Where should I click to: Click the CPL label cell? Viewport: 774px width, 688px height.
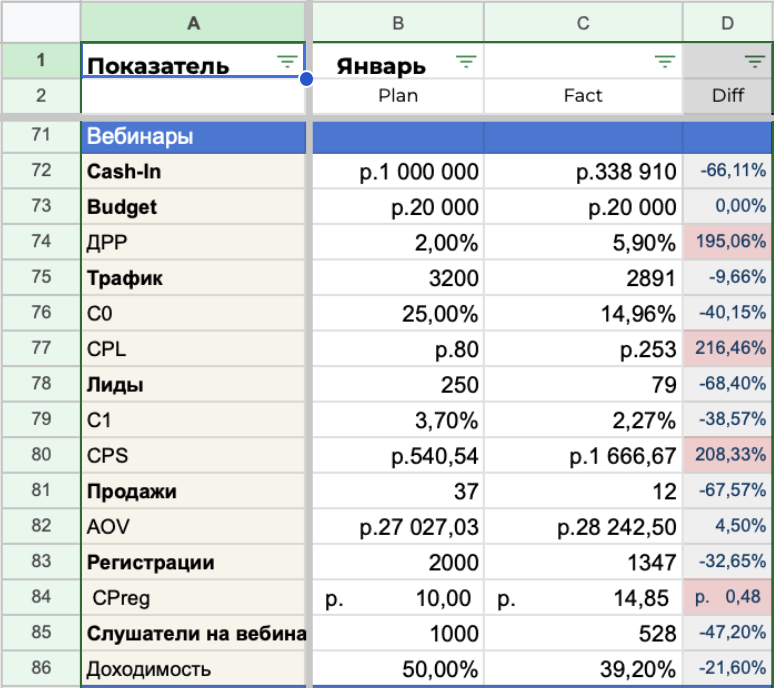tap(193, 349)
